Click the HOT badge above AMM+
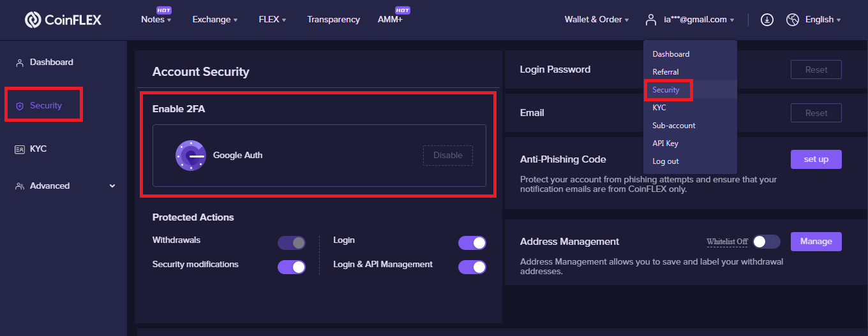The image size is (868, 336). (402, 10)
